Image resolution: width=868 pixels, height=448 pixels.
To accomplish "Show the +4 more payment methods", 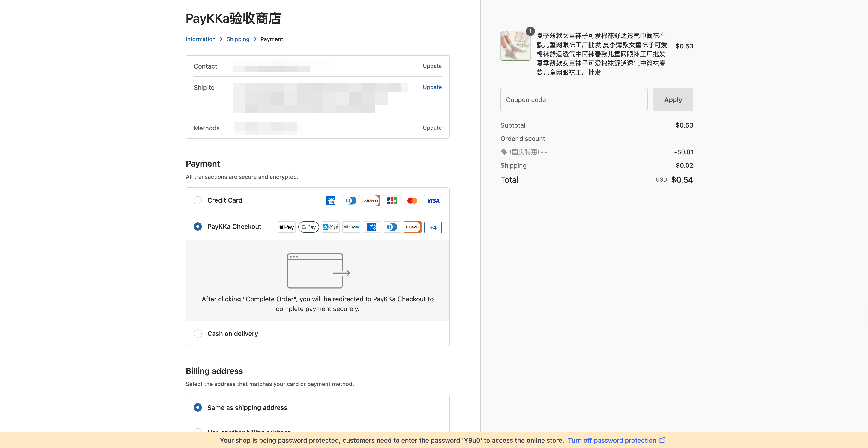I will point(433,227).
